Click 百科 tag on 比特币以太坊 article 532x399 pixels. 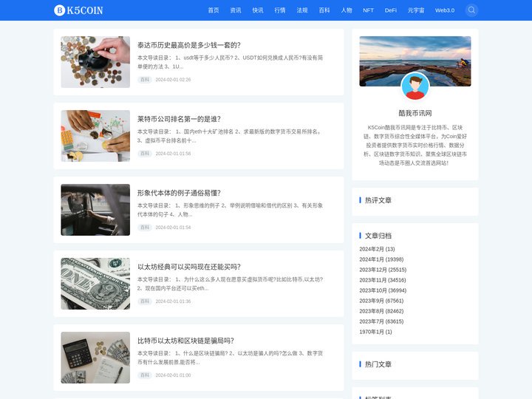[x=145, y=375]
